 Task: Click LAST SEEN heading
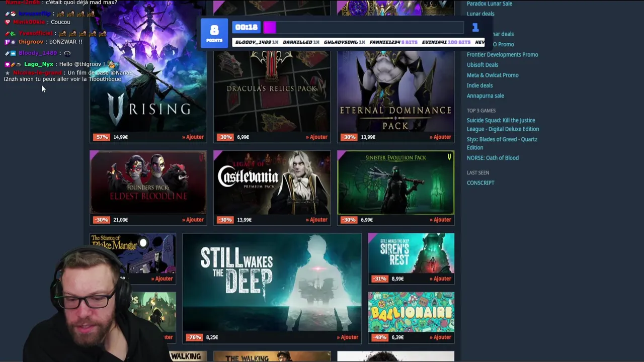point(478,173)
